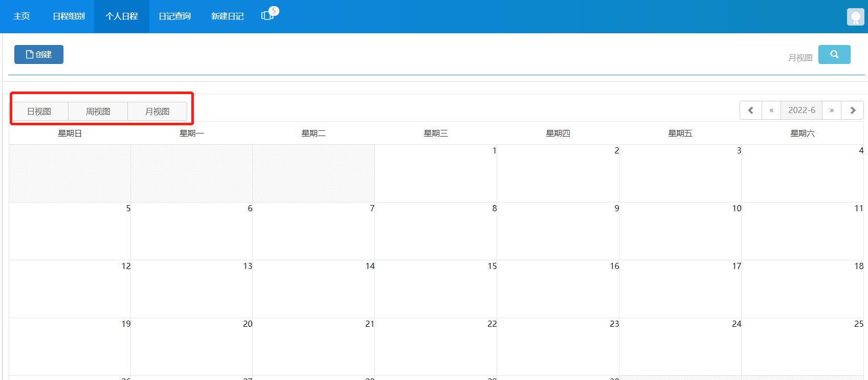Select June 15 calendar cell

tap(436, 288)
